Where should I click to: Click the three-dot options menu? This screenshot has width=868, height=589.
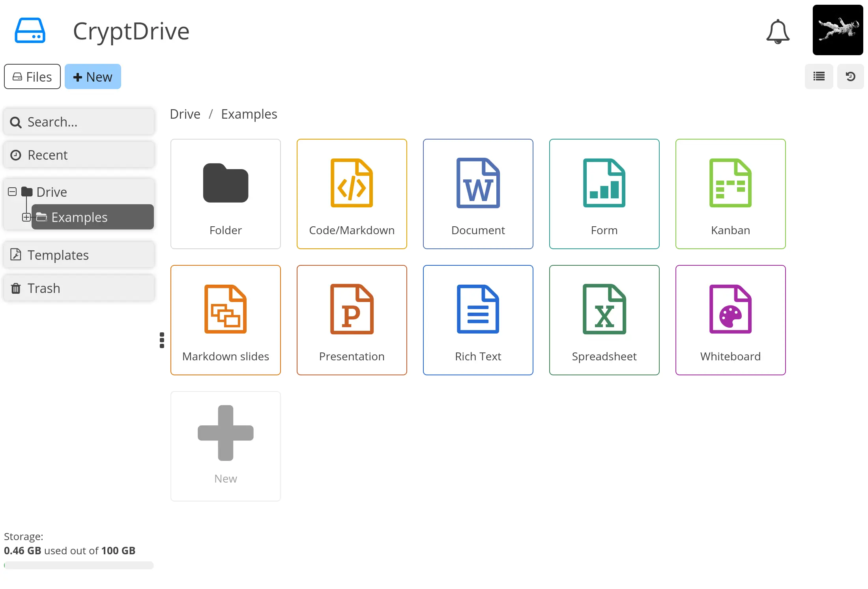(x=162, y=341)
